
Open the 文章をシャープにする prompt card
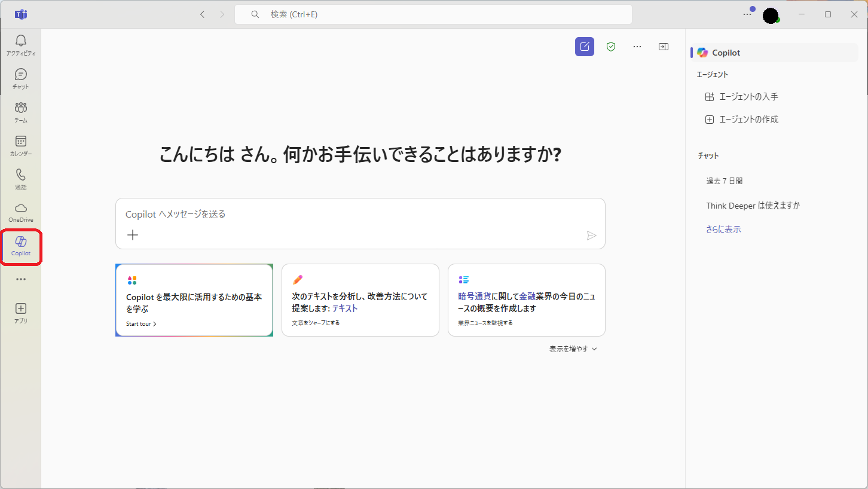[360, 300]
